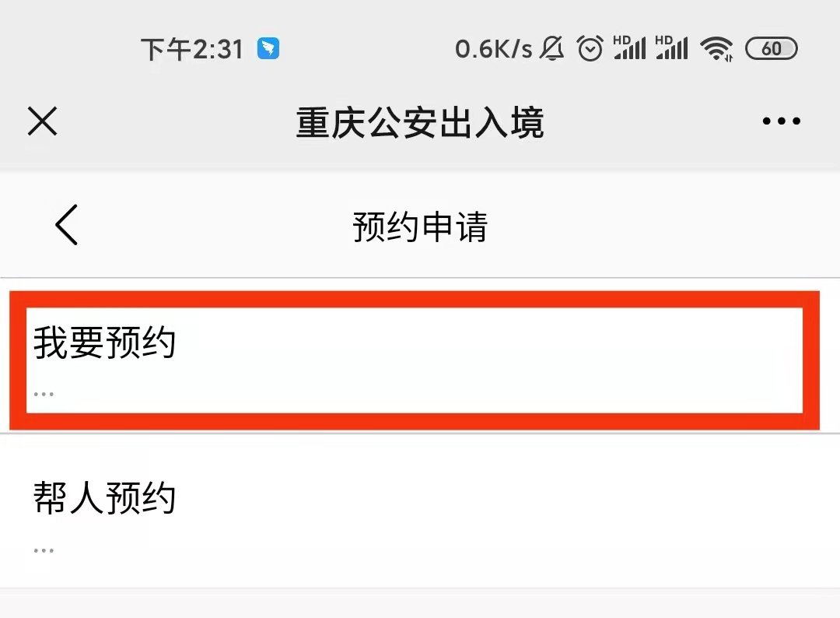Tap the 下午2:31 clock in status bar
The width and height of the screenshot is (840, 618).
(192, 50)
